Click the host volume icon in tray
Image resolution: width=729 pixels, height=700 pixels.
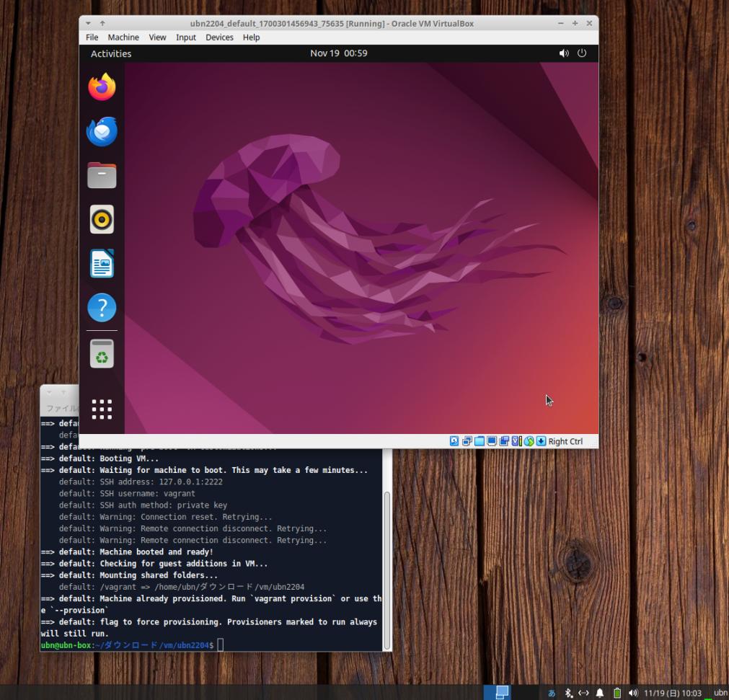(x=633, y=693)
